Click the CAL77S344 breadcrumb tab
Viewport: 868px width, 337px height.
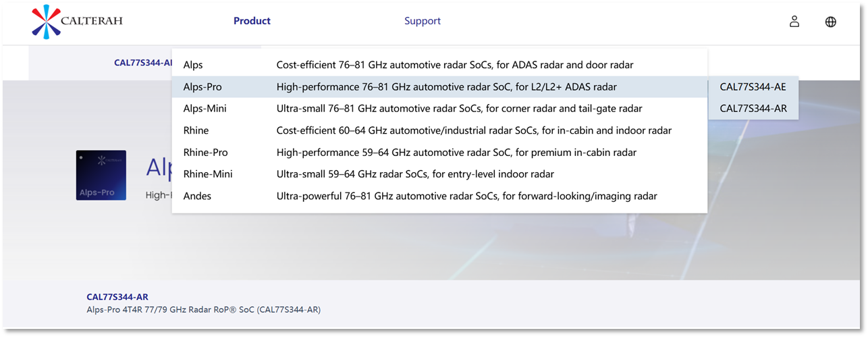(x=144, y=63)
